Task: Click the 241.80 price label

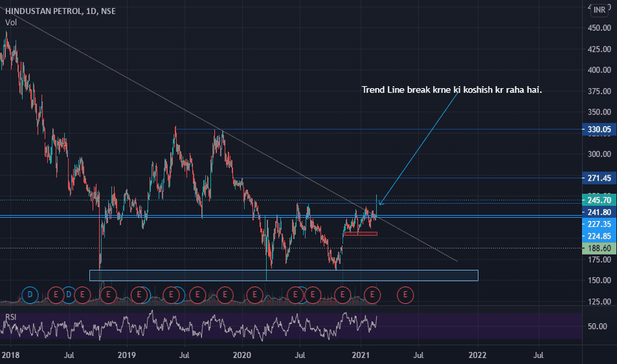Action: pyautogui.click(x=599, y=212)
